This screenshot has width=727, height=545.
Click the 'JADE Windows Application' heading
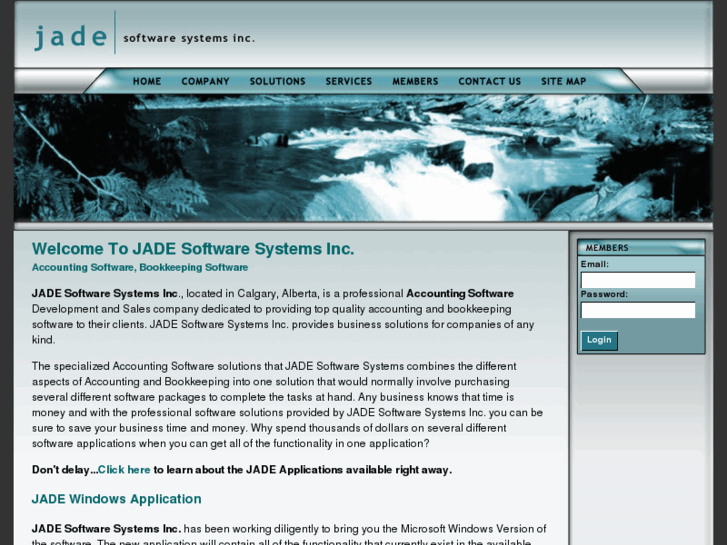point(116,499)
